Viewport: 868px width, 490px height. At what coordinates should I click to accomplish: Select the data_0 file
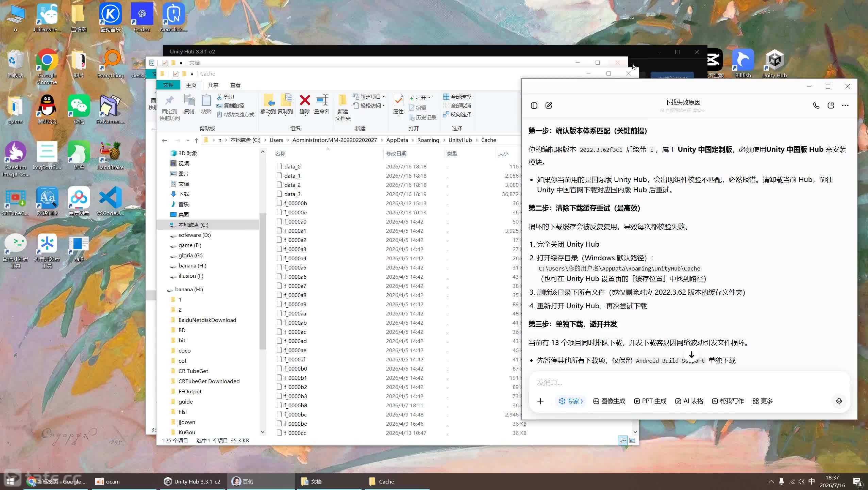tap(293, 166)
